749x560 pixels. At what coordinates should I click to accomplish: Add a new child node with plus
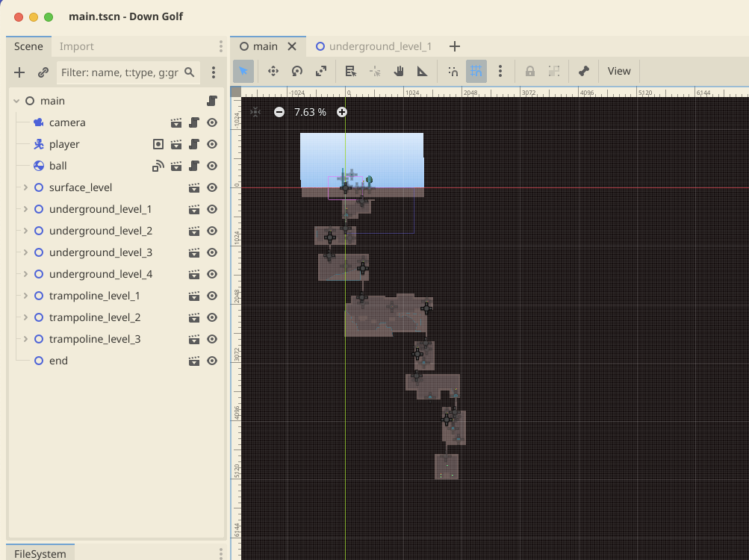click(19, 72)
